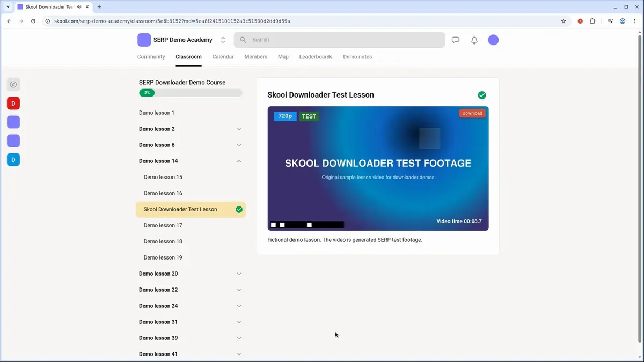Click the Skool Downloader Test Lesson heading
The width and height of the screenshot is (644, 362).
point(320,95)
